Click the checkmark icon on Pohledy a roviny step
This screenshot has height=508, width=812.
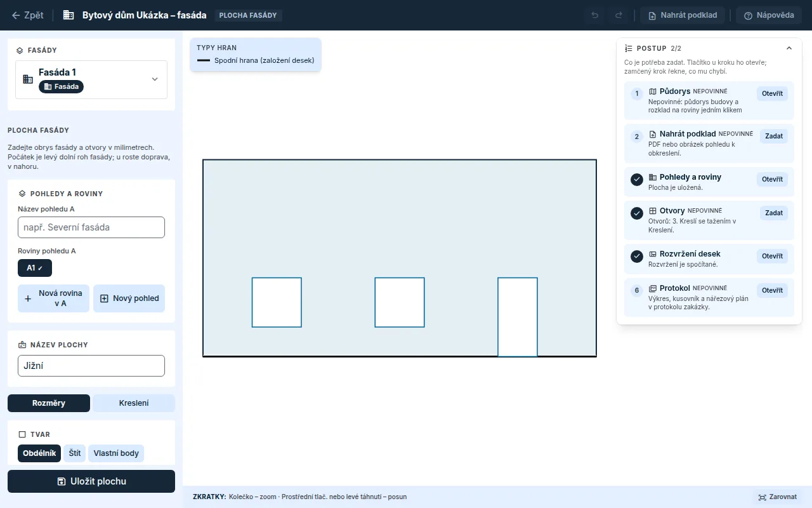[637, 180]
